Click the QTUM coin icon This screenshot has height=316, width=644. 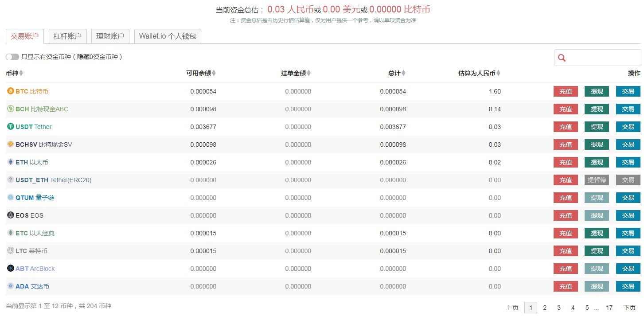pyautogui.click(x=11, y=198)
